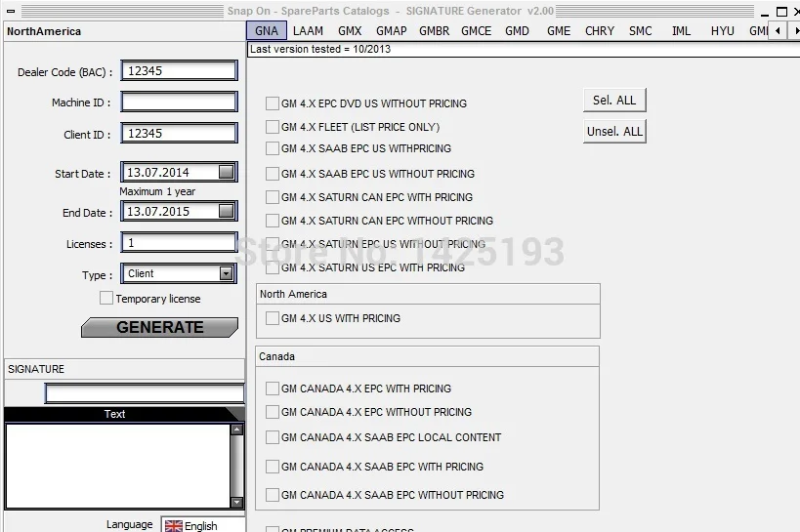Switch to the GMCE tab
This screenshot has width=800, height=532.
click(476, 30)
